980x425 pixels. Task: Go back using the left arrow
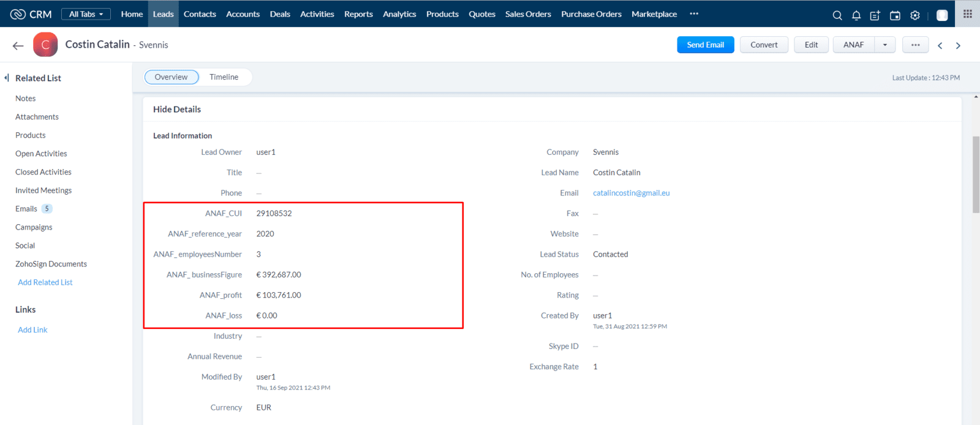click(18, 45)
